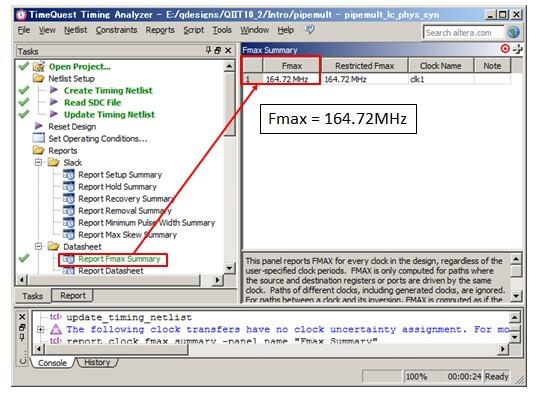The width and height of the screenshot is (533, 393).
Task: Open the File menu
Action: point(23,30)
